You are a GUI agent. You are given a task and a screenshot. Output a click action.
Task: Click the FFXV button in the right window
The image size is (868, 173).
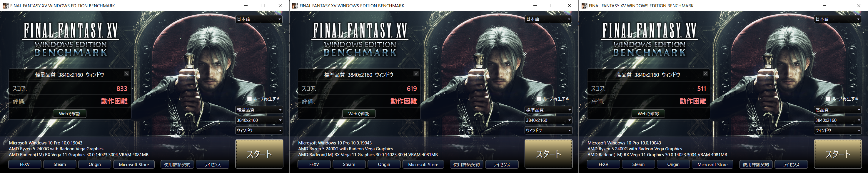(603, 164)
